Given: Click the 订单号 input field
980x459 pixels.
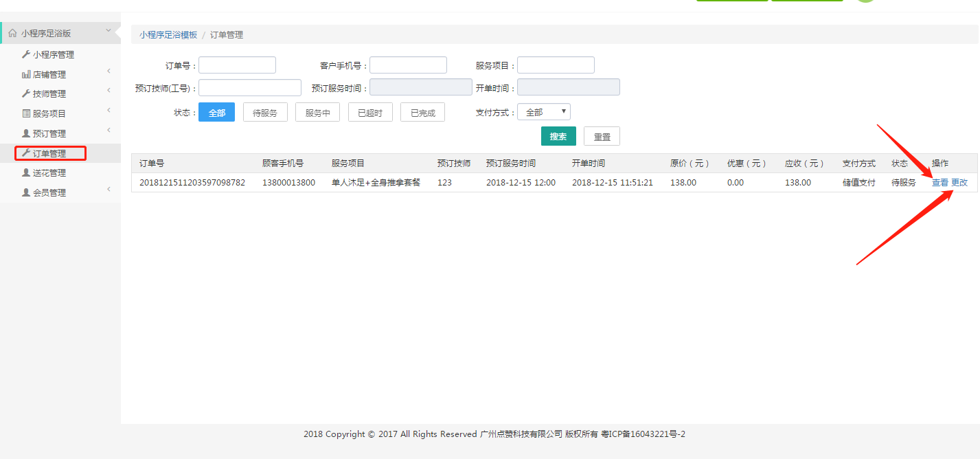Looking at the screenshot, I should coord(237,65).
